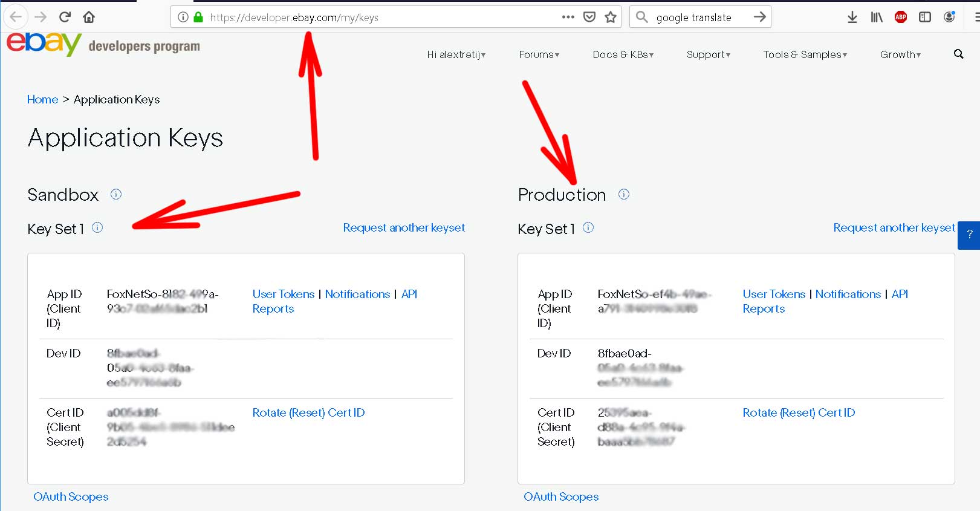This screenshot has width=980, height=511.
Task: Open Sandbox User Tokens link
Action: (284, 294)
